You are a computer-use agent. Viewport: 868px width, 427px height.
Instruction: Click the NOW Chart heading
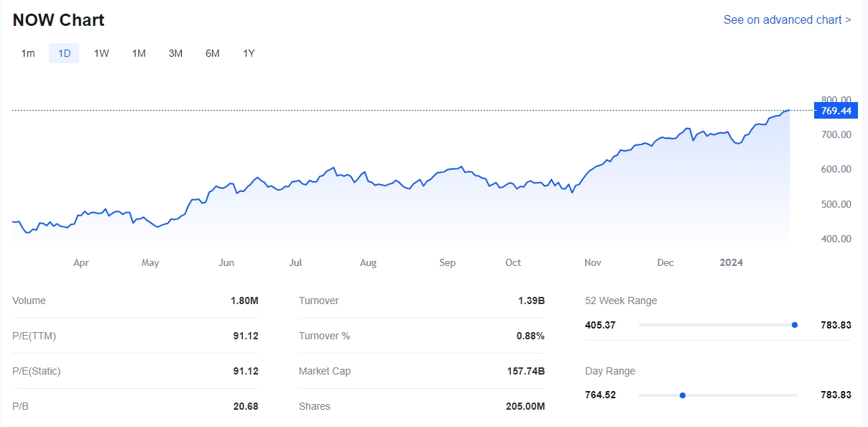click(58, 20)
